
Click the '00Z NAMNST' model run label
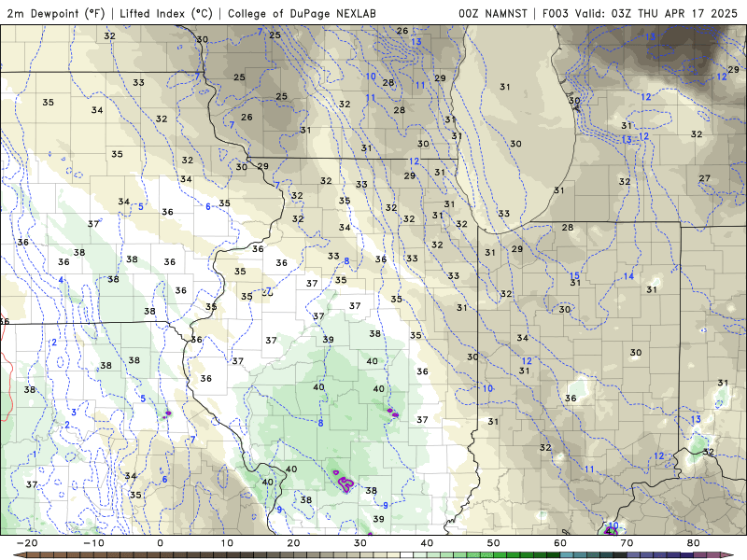pos(493,13)
